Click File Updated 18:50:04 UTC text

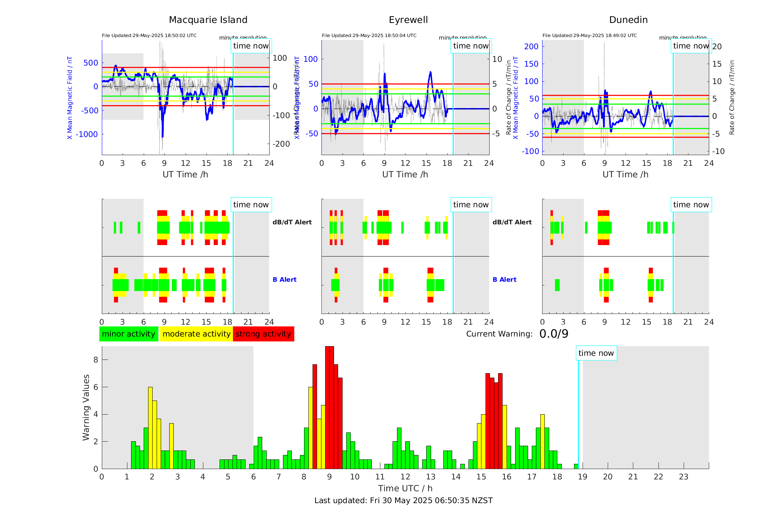[x=369, y=36]
